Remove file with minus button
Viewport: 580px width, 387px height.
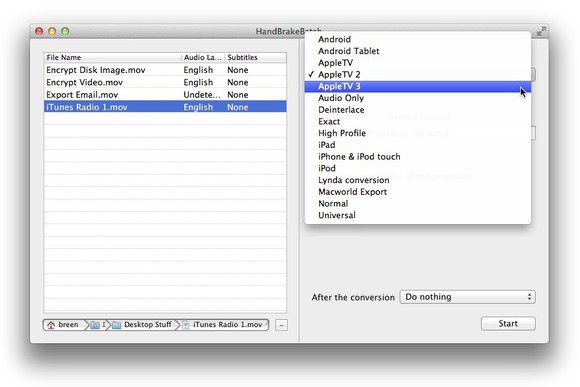pyautogui.click(x=281, y=325)
